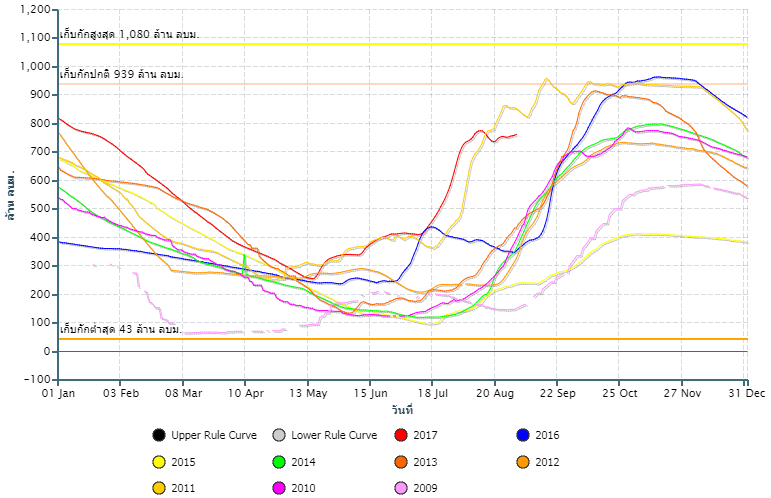Image resolution: width=771 pixels, height=498 pixels.
Task: Click the green 2014 legend circle
Action: click(x=279, y=462)
